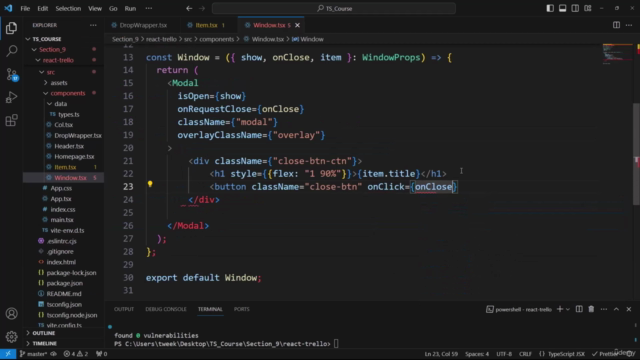640x360 pixels.
Task: Close the terminal panel
Action: (x=629, y=309)
